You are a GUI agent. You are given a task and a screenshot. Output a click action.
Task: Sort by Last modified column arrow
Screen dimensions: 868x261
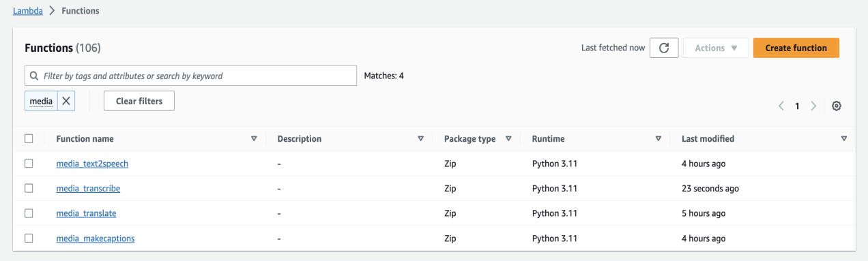(x=844, y=138)
